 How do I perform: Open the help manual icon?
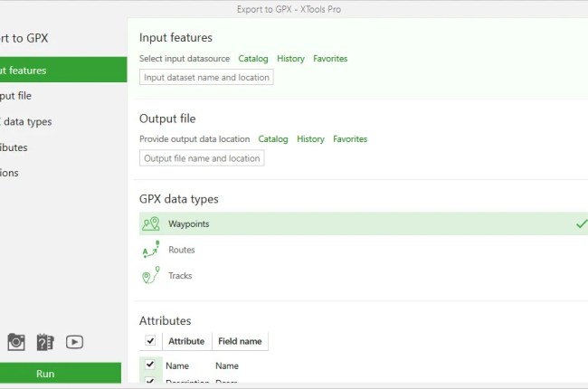tap(45, 341)
